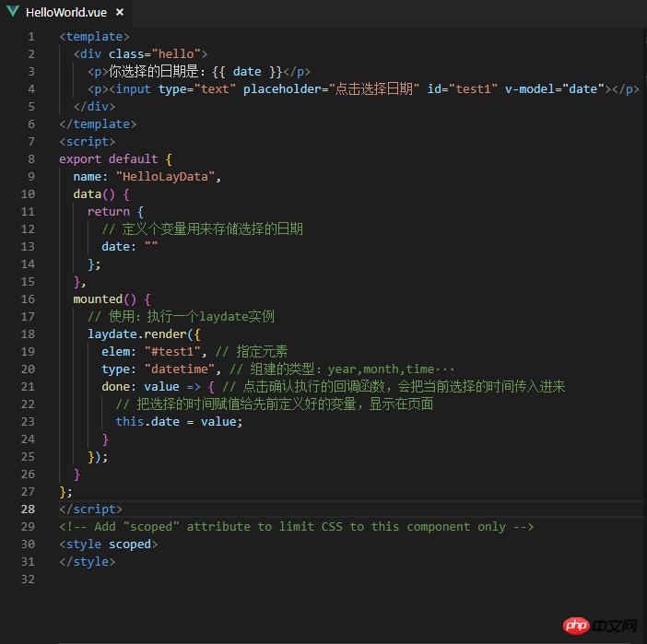The image size is (647, 644).
Task: Click the date: "" property on line 13
Action: [x=130, y=247]
